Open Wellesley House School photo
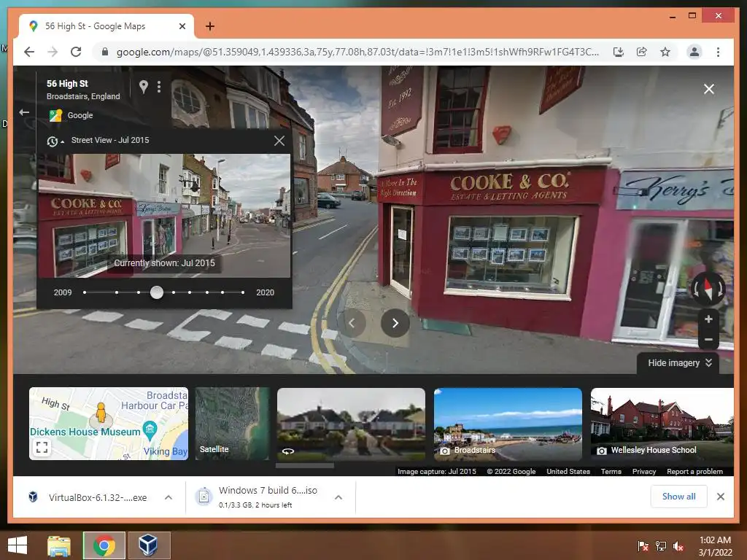 pos(662,424)
